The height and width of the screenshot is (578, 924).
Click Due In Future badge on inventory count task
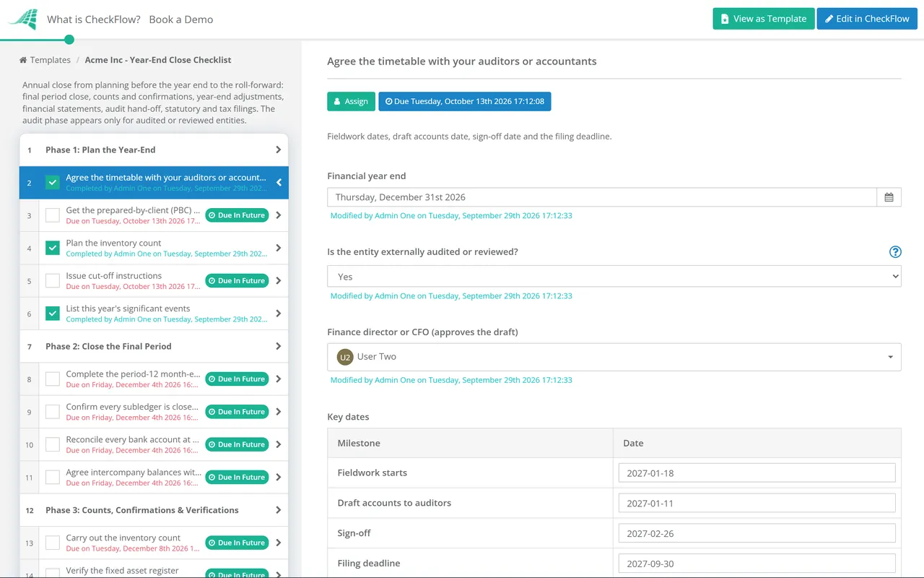click(237, 543)
